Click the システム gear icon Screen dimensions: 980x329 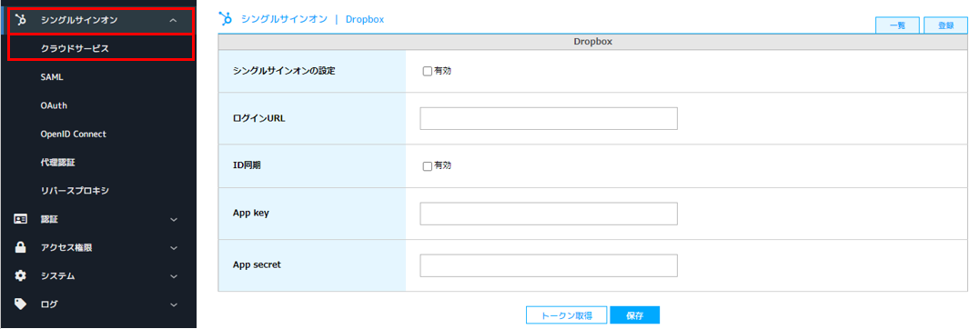pos(21,276)
